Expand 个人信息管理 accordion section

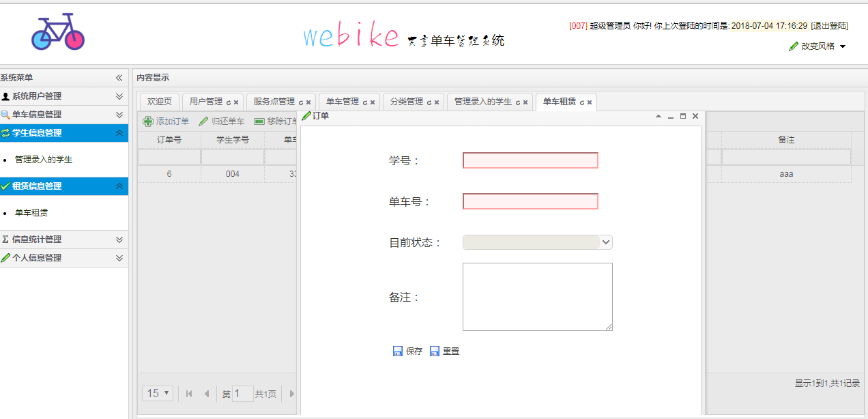point(119,258)
